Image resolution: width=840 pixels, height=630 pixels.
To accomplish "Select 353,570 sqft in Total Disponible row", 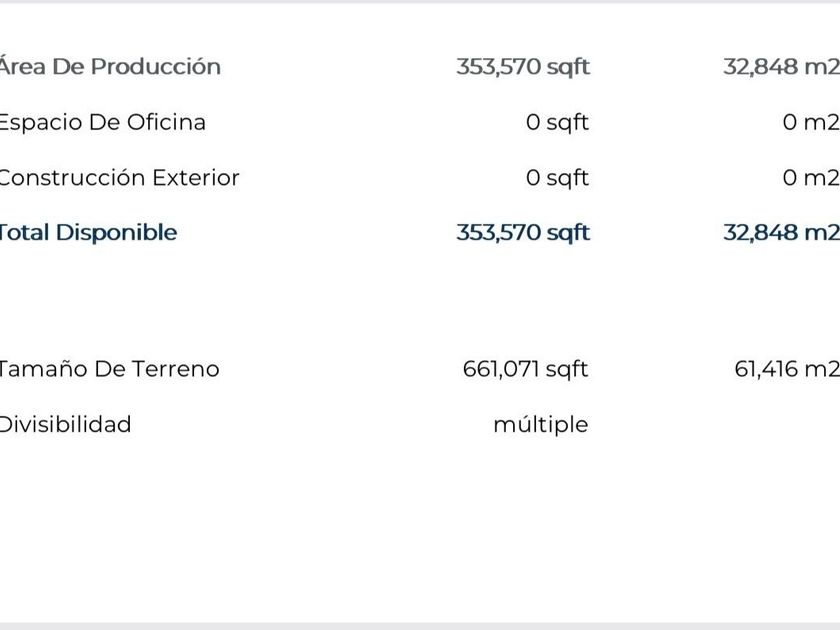I will click(522, 233).
